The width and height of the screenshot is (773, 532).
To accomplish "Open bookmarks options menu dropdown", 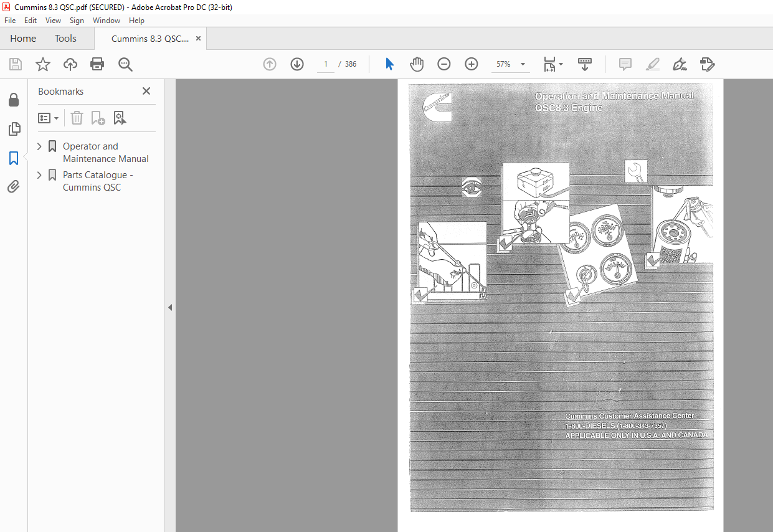I will (49, 118).
